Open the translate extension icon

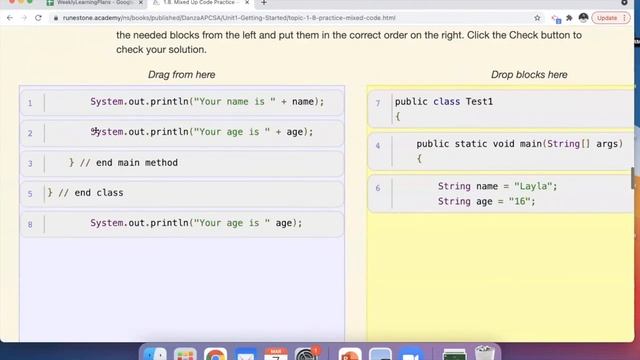click(556, 18)
